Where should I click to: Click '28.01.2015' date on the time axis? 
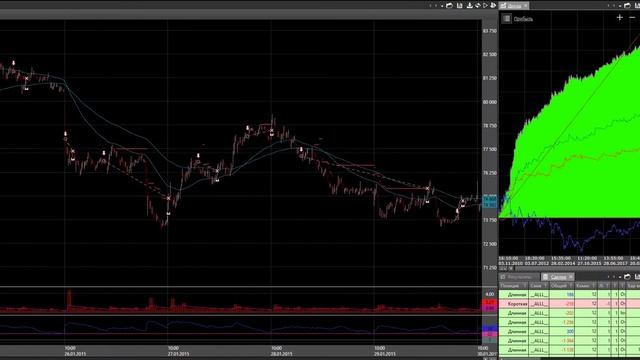(x=282, y=354)
